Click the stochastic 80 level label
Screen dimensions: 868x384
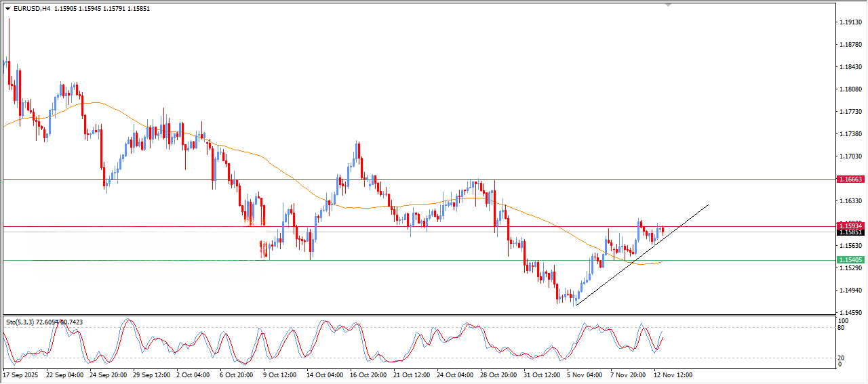(x=842, y=328)
